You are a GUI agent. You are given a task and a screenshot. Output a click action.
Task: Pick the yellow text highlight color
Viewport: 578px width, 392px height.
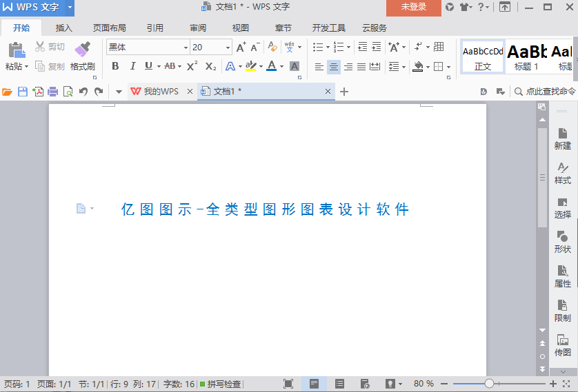click(250, 66)
